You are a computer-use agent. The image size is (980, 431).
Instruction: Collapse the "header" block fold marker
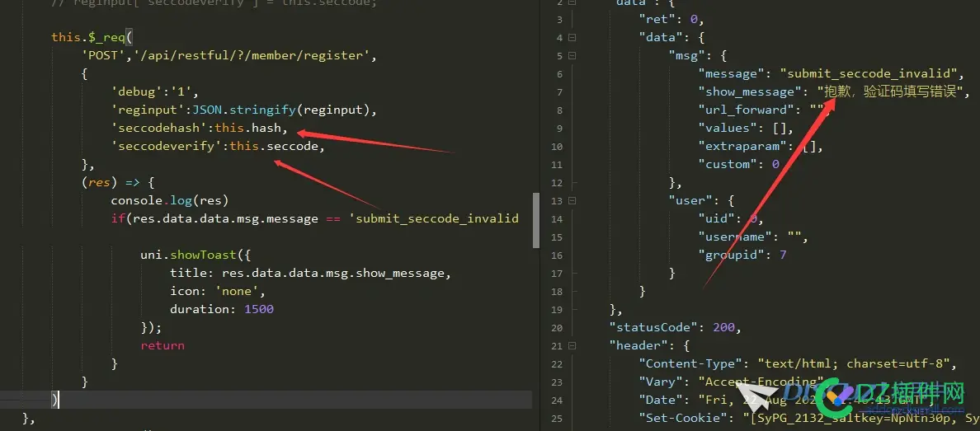coord(572,346)
